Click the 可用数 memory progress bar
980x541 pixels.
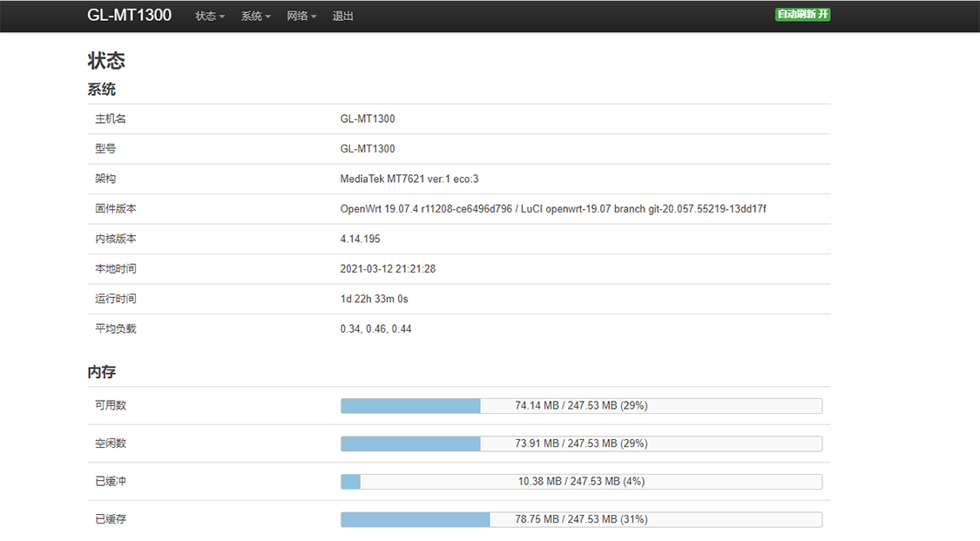(581, 405)
